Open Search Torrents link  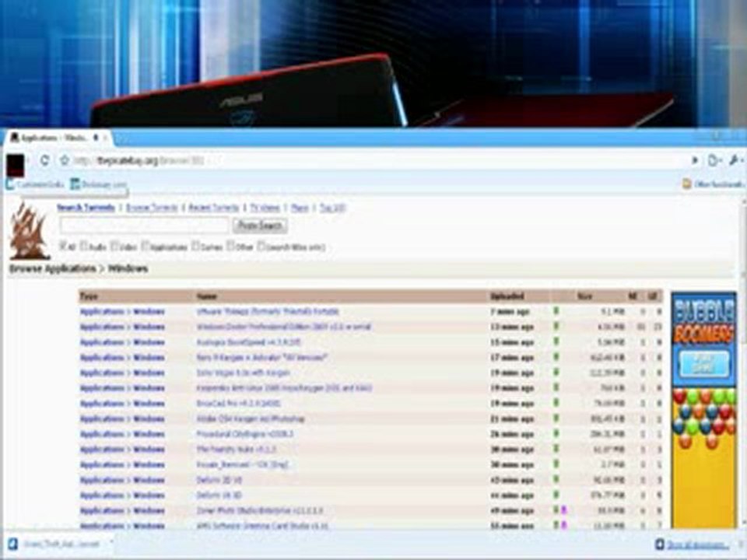coord(86,208)
